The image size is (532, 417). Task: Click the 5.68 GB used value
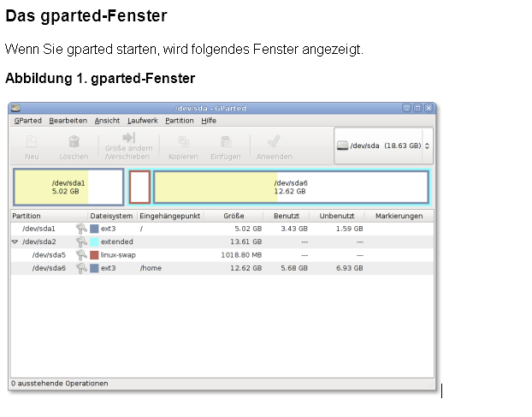pos(294,268)
